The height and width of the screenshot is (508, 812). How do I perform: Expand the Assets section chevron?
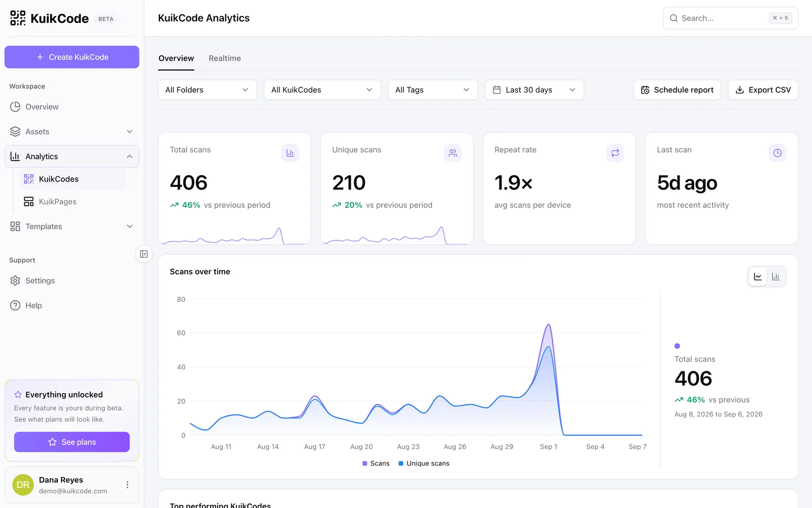pyautogui.click(x=129, y=132)
